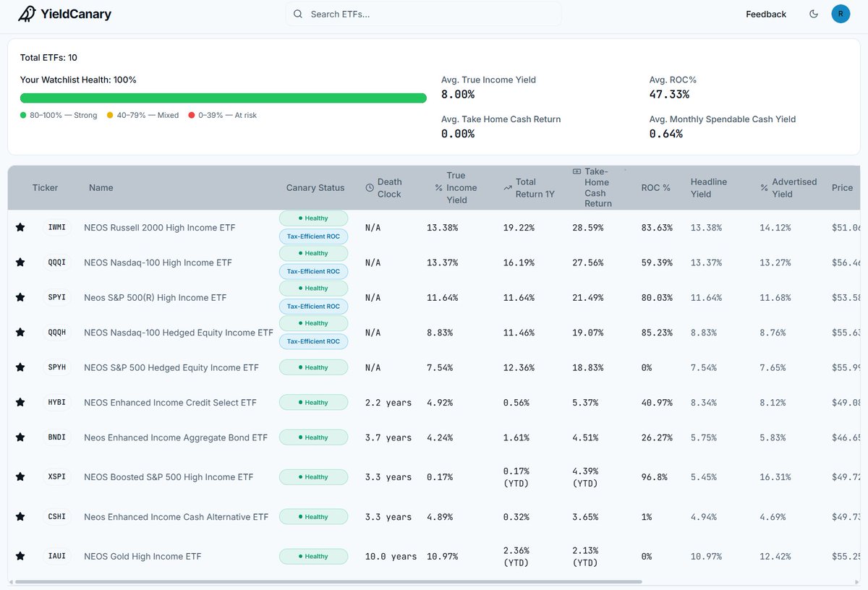Click Avg. True Income Yield 8.00%
This screenshot has width=868, height=590.
(x=458, y=95)
